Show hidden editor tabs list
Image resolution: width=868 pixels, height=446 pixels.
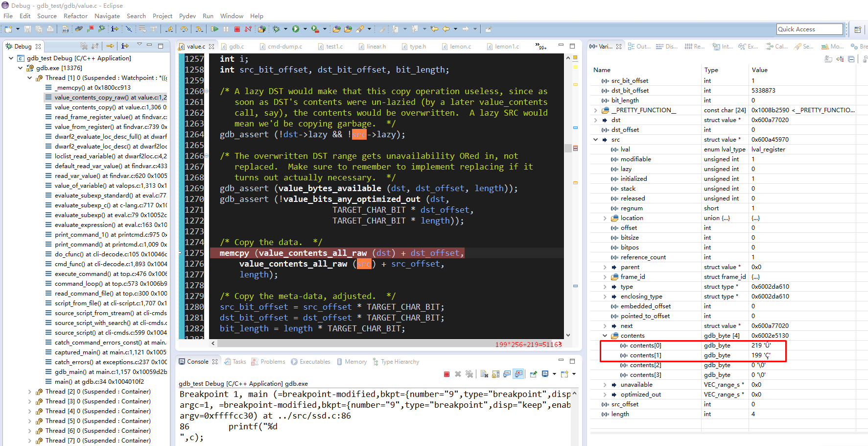[540, 46]
